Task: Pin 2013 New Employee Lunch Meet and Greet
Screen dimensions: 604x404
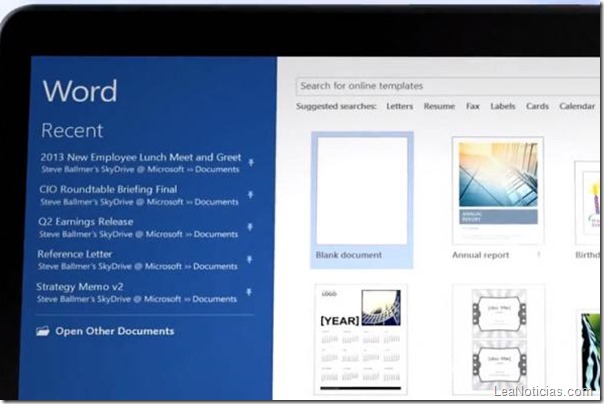Action: pos(251,163)
